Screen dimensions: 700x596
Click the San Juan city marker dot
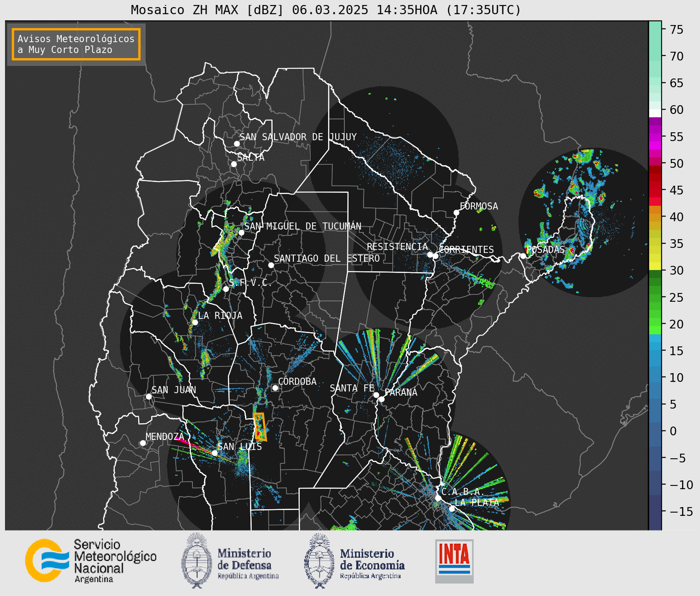pyautogui.click(x=149, y=396)
